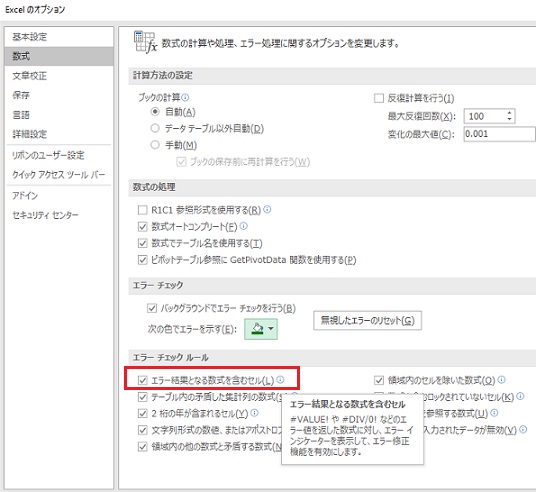Select データ テーブル以外自動(D) radio button
Viewport: 536px width, 492px height.
[x=155, y=128]
